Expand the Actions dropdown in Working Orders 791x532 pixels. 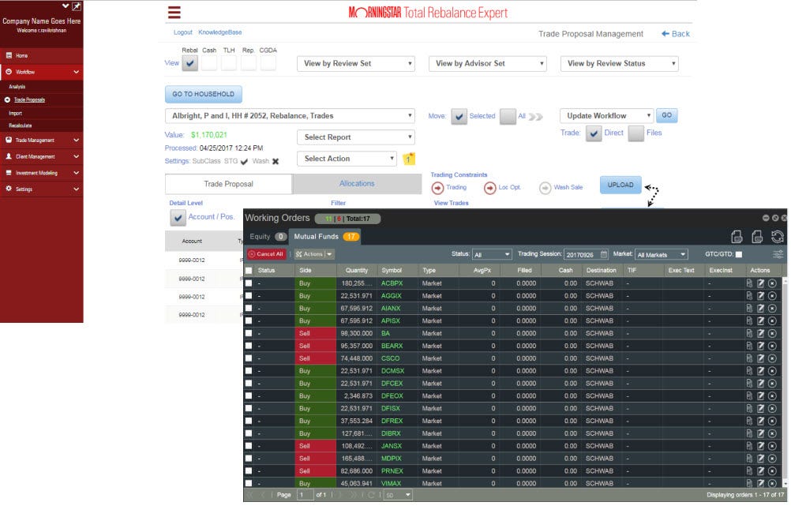pos(329,255)
